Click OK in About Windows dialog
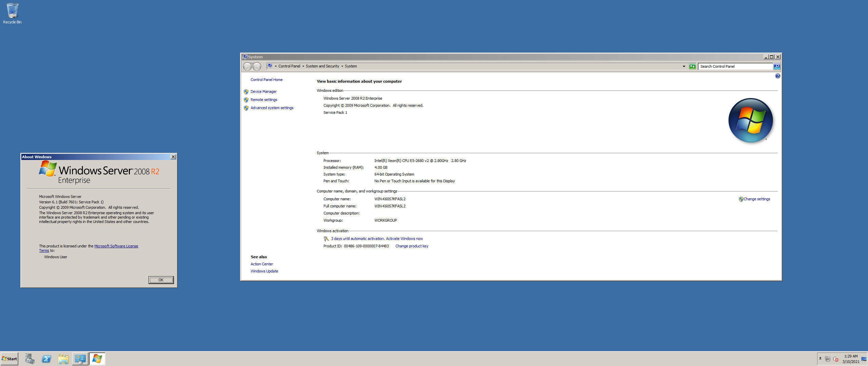 point(161,280)
